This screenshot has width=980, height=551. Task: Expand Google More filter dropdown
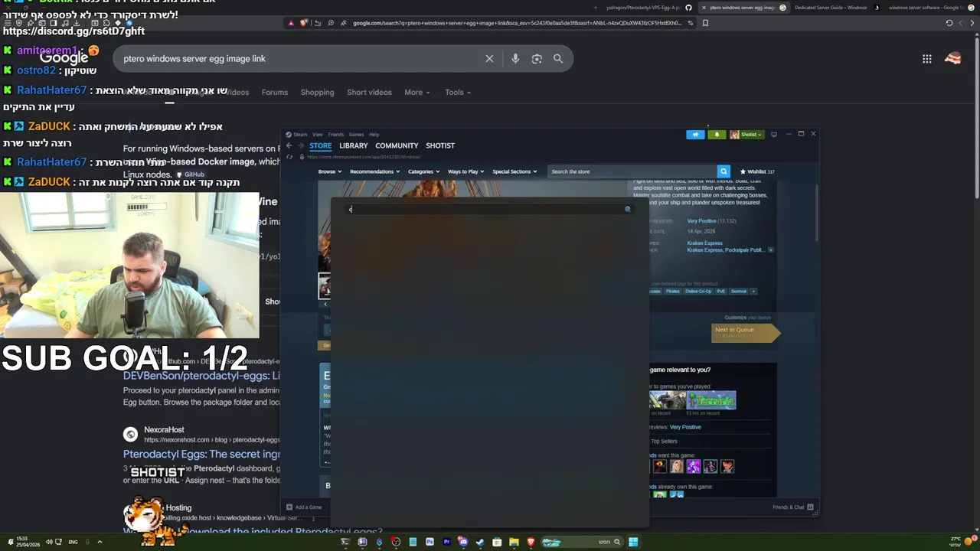[x=417, y=93]
